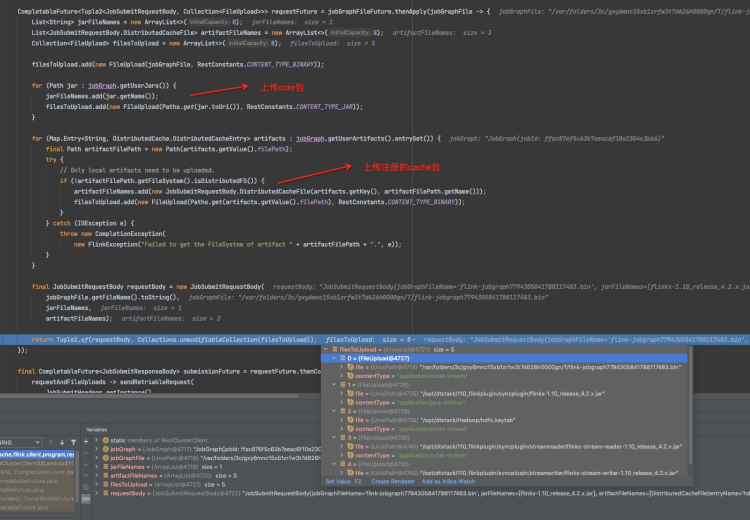Click Create Renderer link in popup

coord(393,482)
